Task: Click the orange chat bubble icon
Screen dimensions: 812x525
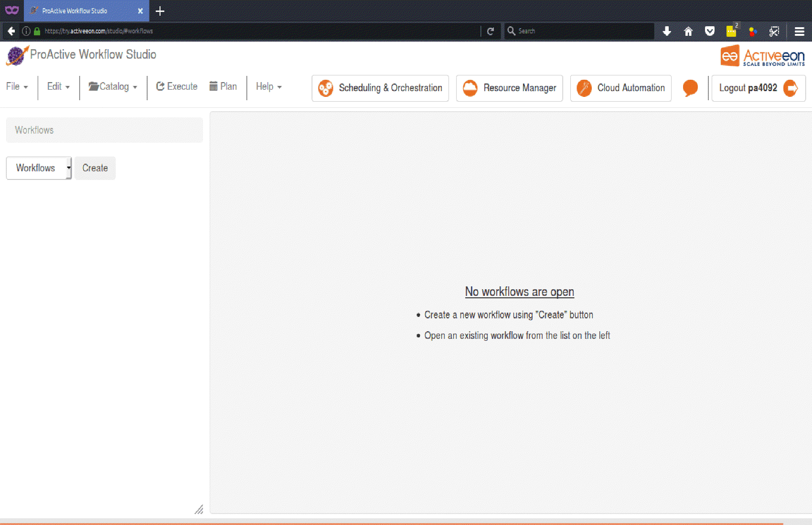Action: pos(690,88)
